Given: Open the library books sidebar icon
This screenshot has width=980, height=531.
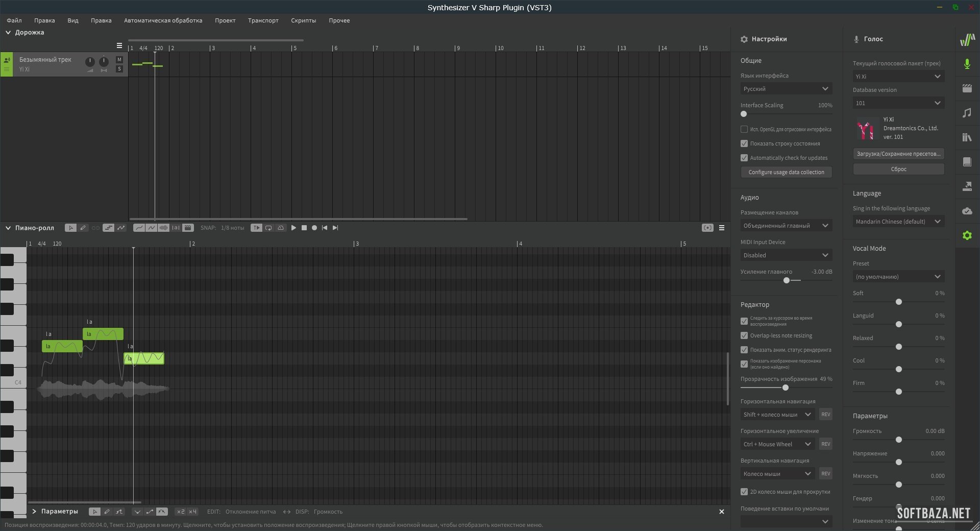Looking at the screenshot, I should point(967,137).
